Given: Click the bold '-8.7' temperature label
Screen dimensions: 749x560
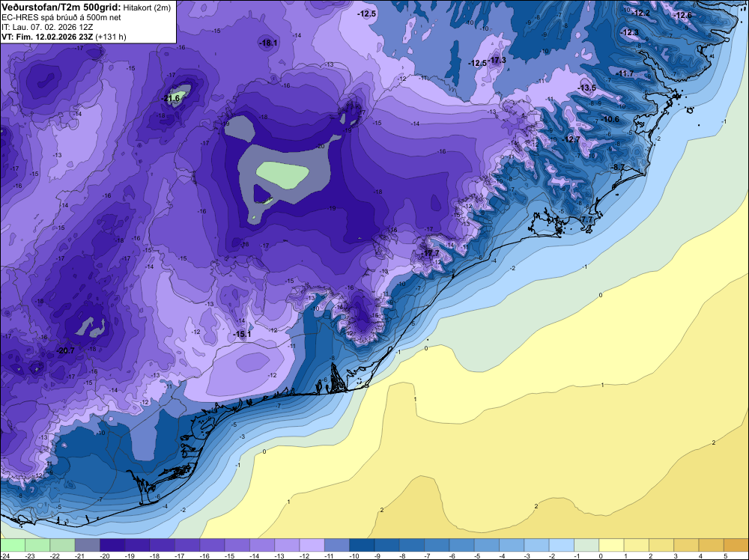Looking at the screenshot, I should click(618, 167).
